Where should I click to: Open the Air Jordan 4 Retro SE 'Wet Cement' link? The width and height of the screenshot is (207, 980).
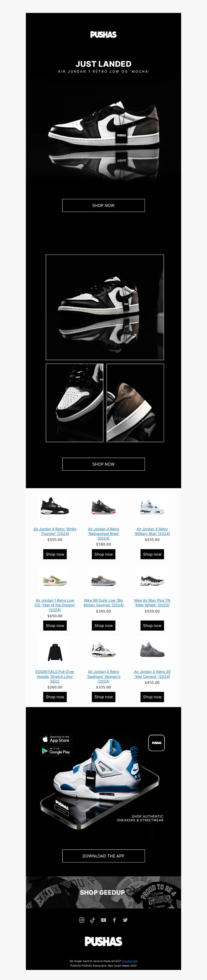pos(152,674)
